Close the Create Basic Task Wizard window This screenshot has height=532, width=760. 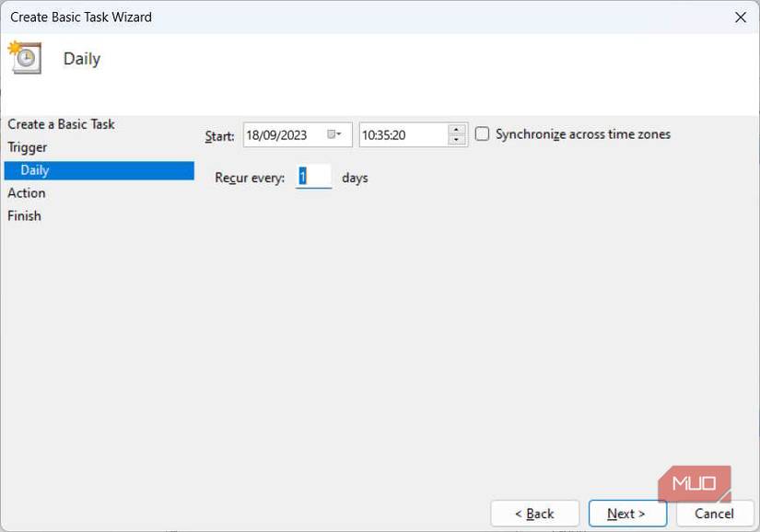[x=740, y=17]
